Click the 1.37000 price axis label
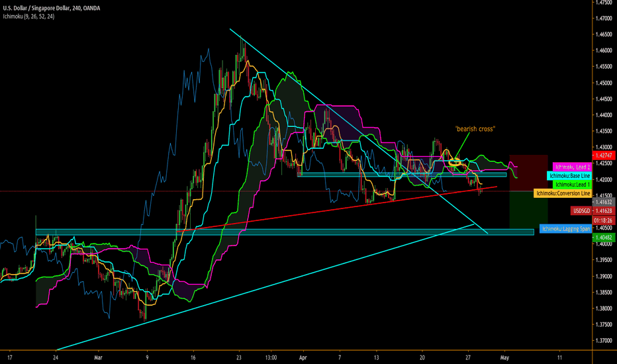 coord(604,341)
